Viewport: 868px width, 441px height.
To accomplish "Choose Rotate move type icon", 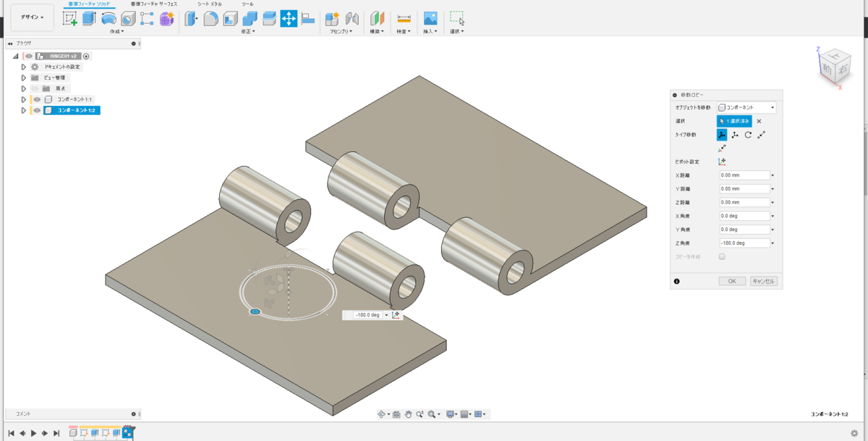I will tap(748, 135).
